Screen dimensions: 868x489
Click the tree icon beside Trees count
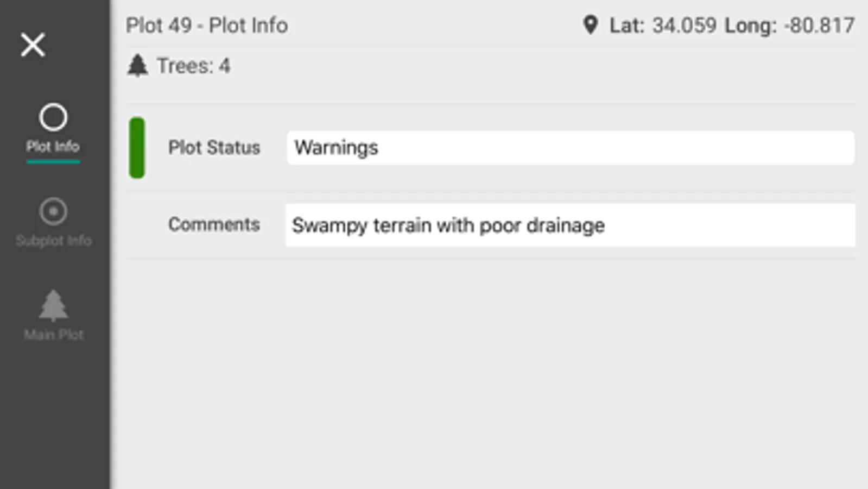pyautogui.click(x=137, y=66)
